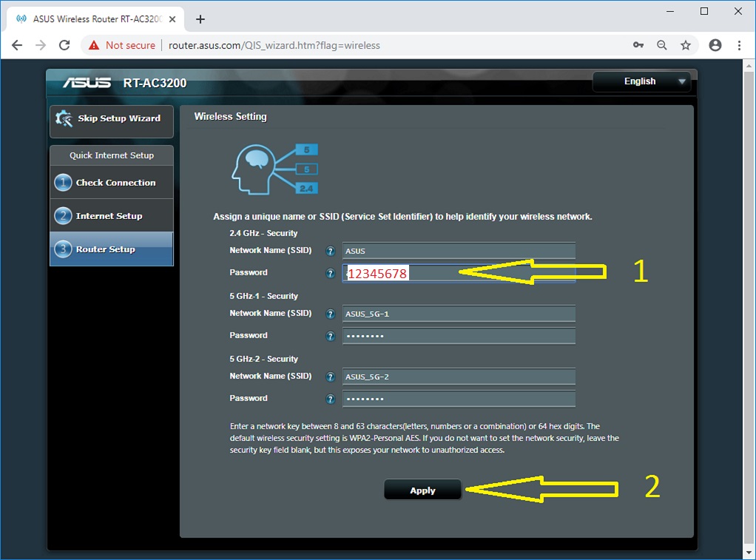The image size is (756, 560).
Task: Click help icon for 2.4 GHz Network Name
Action: pyautogui.click(x=330, y=251)
